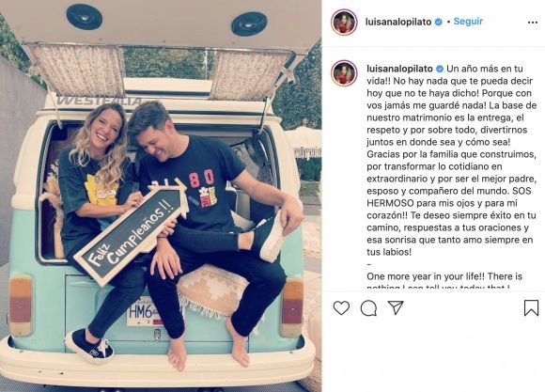Viewport: 545px width, 392px height.
Task: Click 'One more year in your life' line
Action: coord(444,276)
